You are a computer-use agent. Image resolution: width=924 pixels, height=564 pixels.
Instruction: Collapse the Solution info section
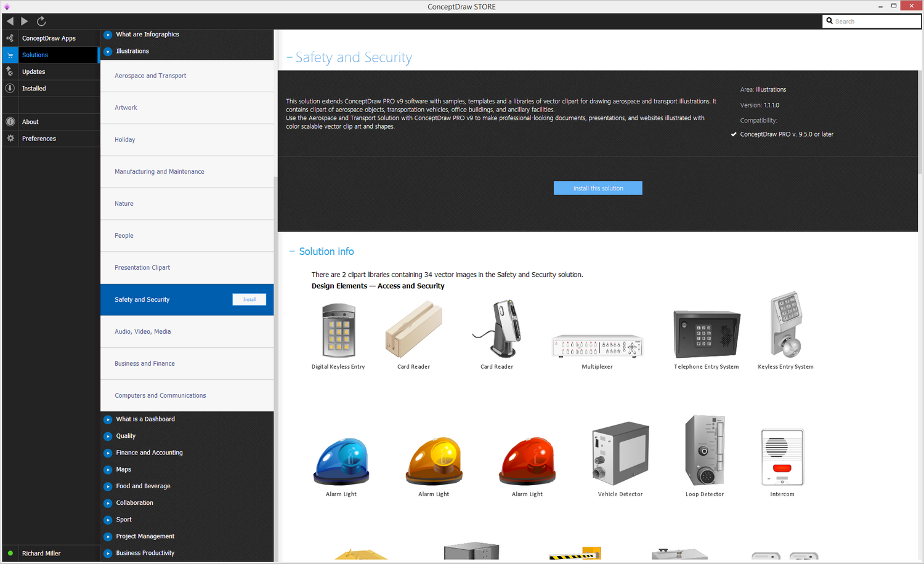[x=292, y=251]
